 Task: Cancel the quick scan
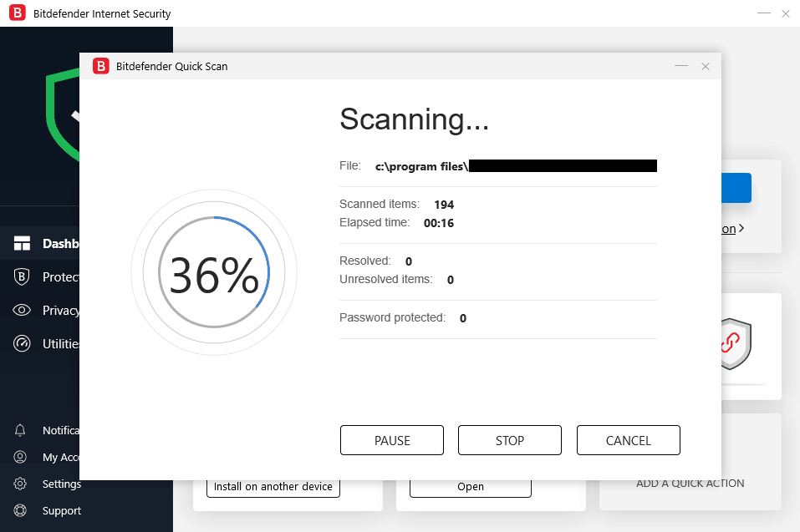pos(628,440)
